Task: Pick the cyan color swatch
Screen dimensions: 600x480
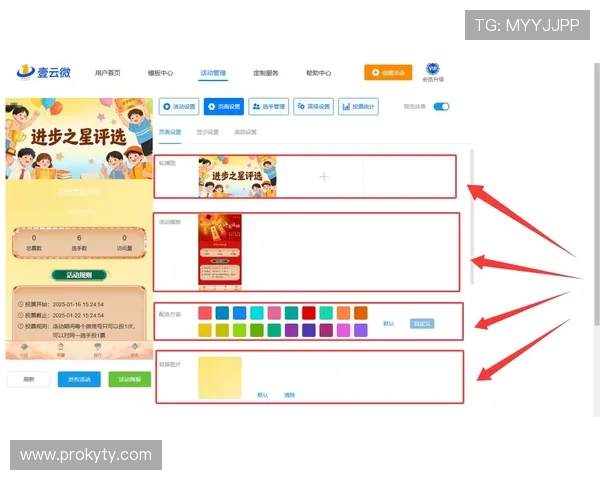Action: click(257, 313)
